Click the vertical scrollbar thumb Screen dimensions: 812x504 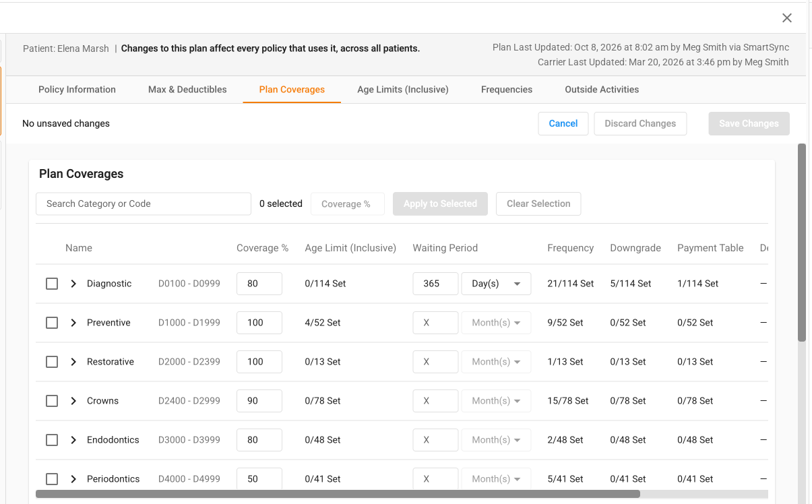(x=802, y=243)
